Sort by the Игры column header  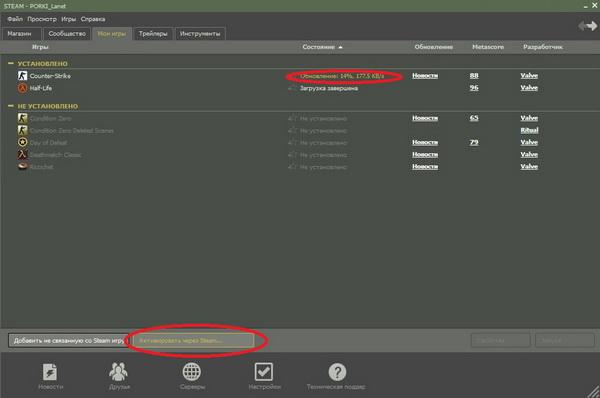click(x=40, y=47)
